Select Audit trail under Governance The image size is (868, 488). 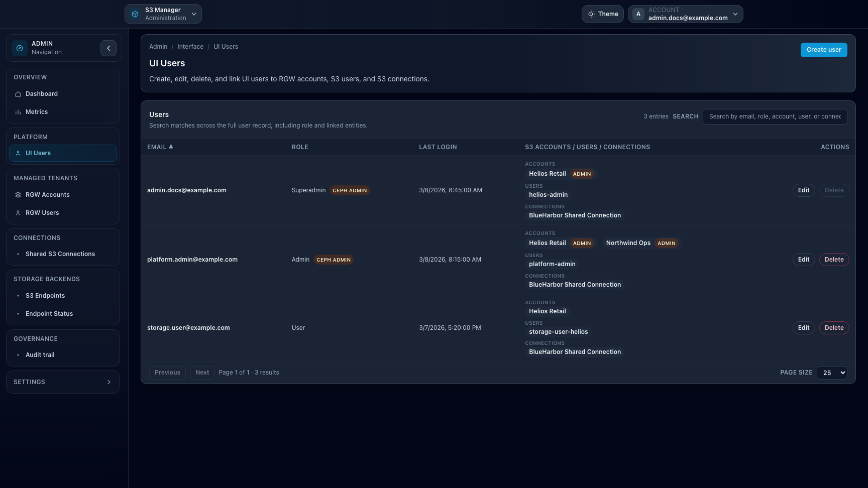pyautogui.click(x=40, y=355)
